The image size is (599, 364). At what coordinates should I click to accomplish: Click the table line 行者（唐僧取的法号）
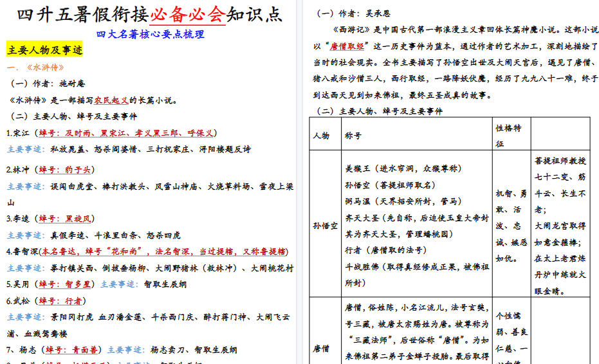pyautogui.click(x=386, y=250)
